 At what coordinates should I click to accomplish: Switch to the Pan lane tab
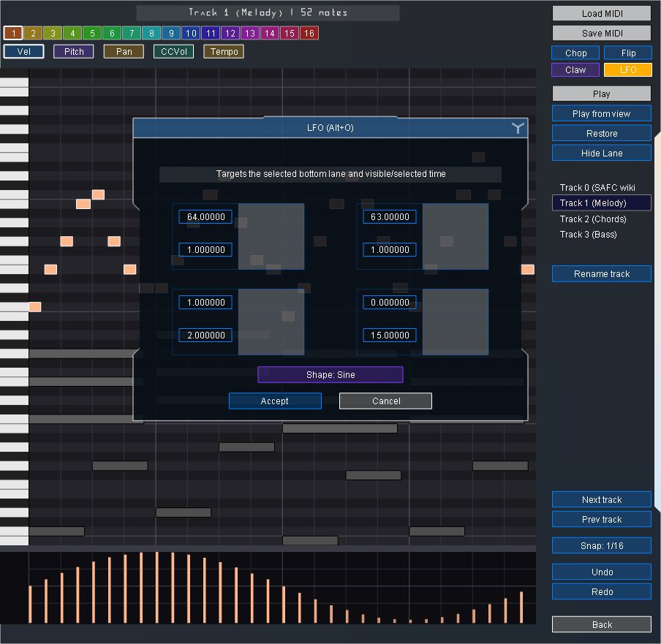pyautogui.click(x=124, y=51)
